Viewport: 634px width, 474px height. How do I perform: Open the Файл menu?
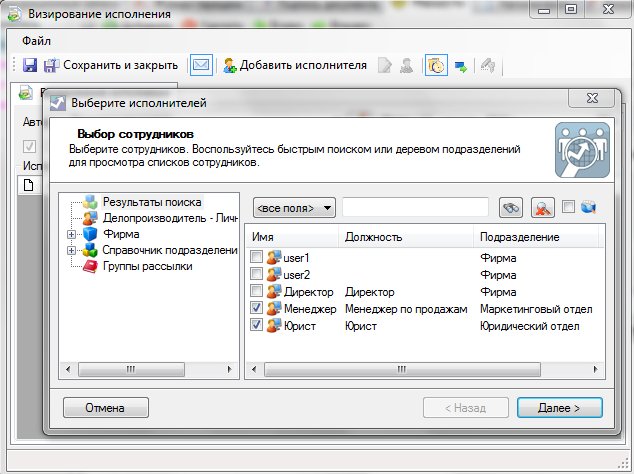coord(36,41)
